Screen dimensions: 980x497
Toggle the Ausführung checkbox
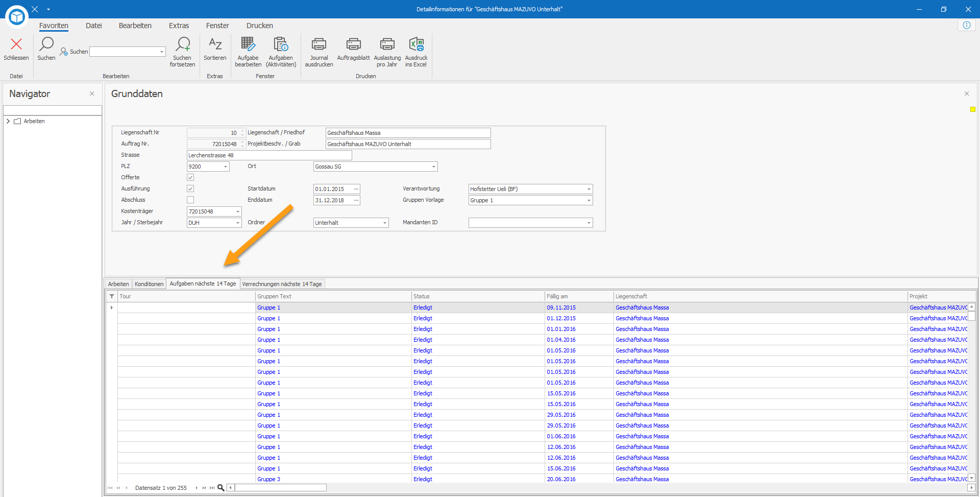(190, 188)
